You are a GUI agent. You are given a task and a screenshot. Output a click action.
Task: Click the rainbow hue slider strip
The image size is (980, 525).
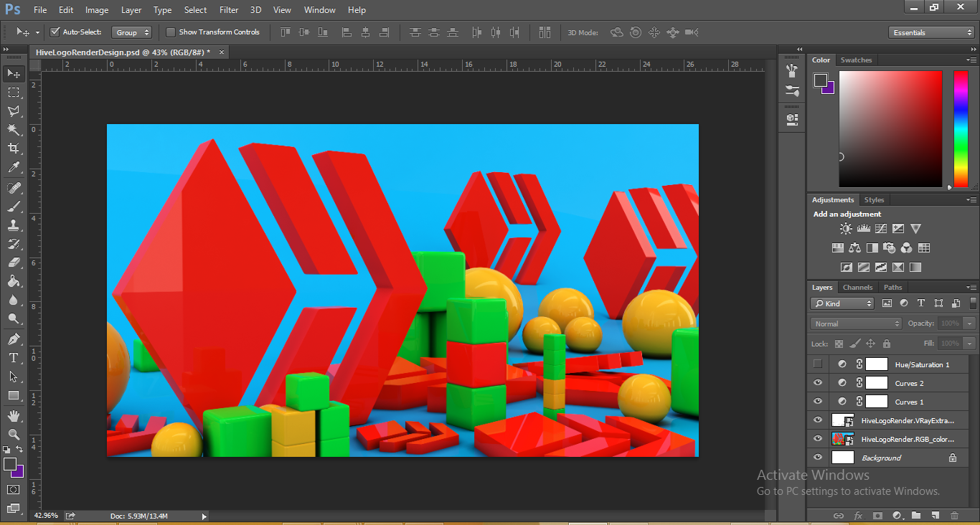pos(960,129)
